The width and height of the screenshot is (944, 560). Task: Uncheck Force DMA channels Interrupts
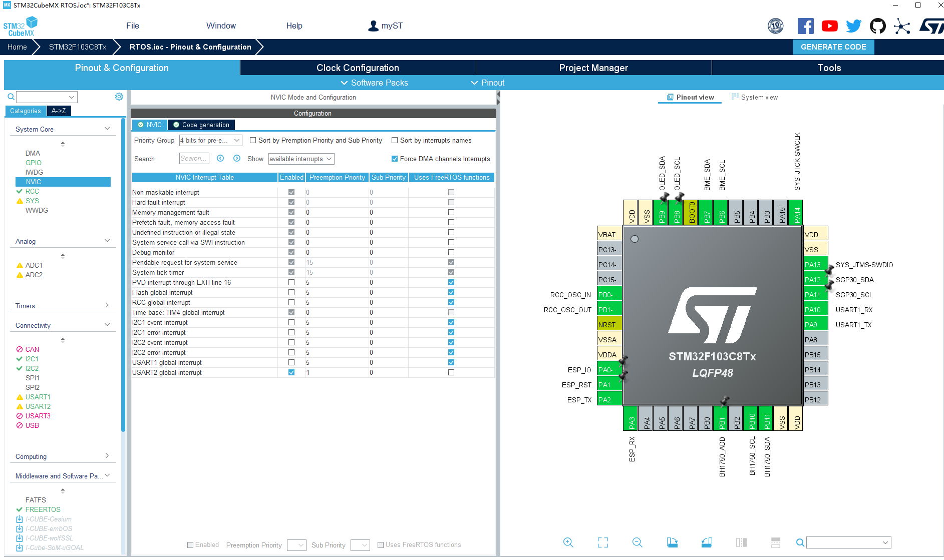(394, 159)
